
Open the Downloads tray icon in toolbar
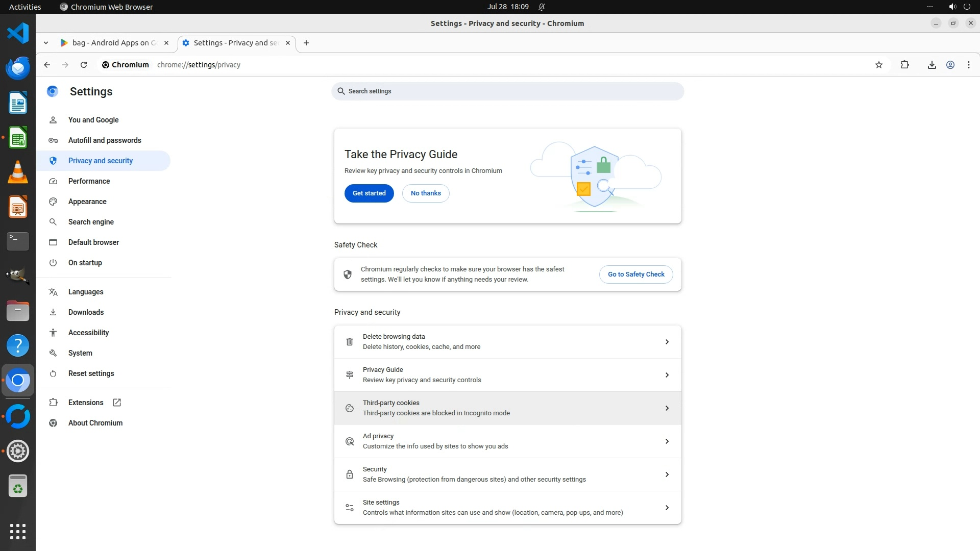pyautogui.click(x=932, y=65)
